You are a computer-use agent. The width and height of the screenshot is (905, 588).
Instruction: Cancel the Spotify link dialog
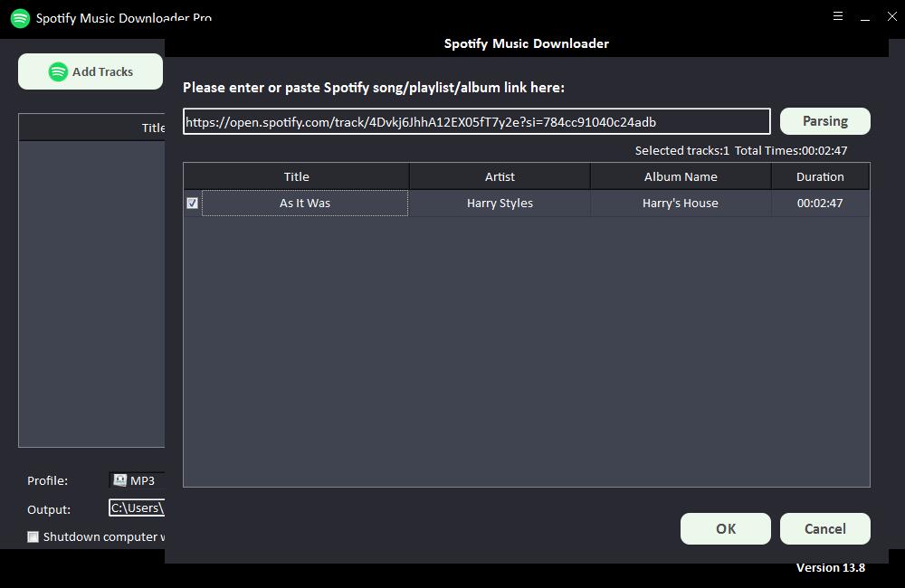[x=824, y=529]
